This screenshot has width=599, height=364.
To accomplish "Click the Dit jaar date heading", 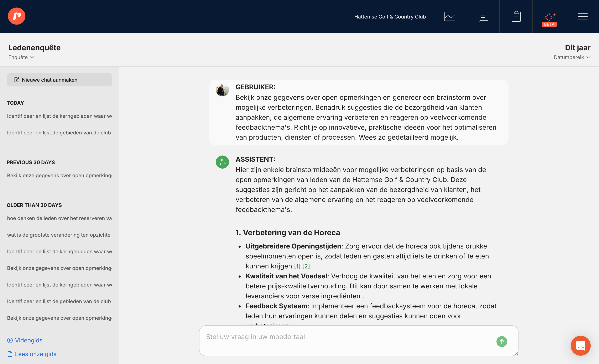I will click(x=577, y=48).
